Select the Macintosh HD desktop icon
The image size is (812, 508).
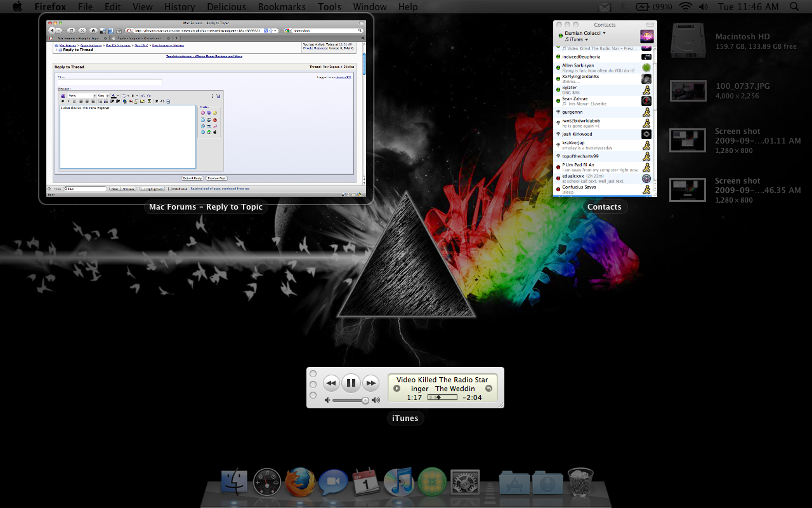click(x=688, y=41)
